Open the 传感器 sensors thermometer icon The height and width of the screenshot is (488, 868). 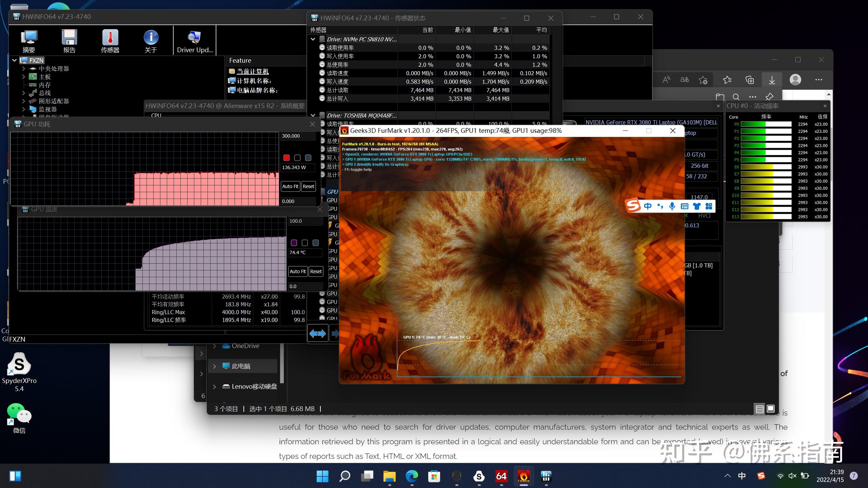click(110, 41)
